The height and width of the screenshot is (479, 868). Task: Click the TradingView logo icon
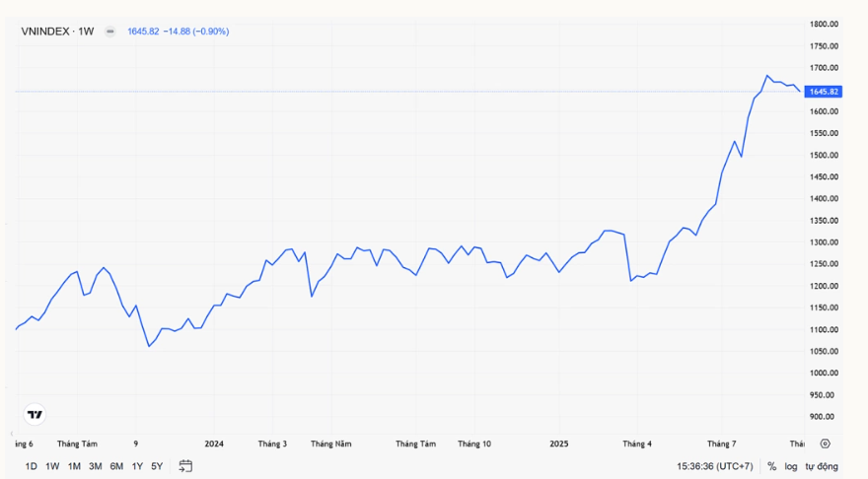(x=35, y=415)
